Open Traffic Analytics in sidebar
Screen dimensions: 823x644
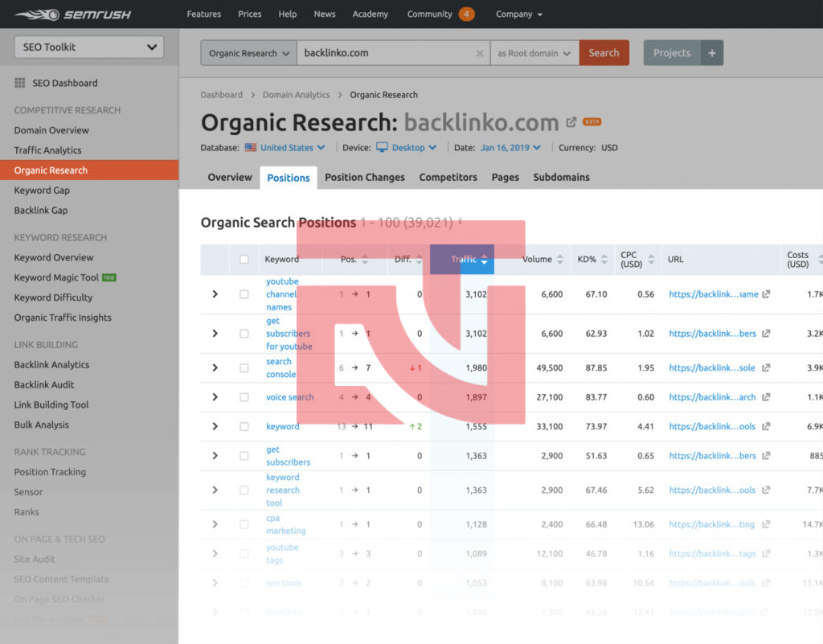[47, 150]
